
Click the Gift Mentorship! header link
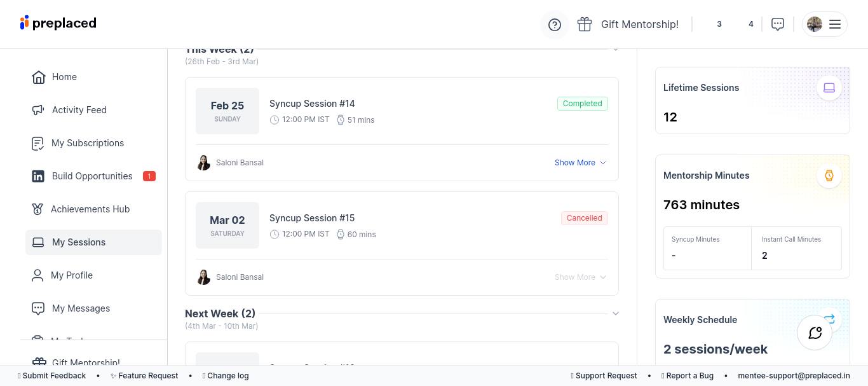[x=639, y=24]
